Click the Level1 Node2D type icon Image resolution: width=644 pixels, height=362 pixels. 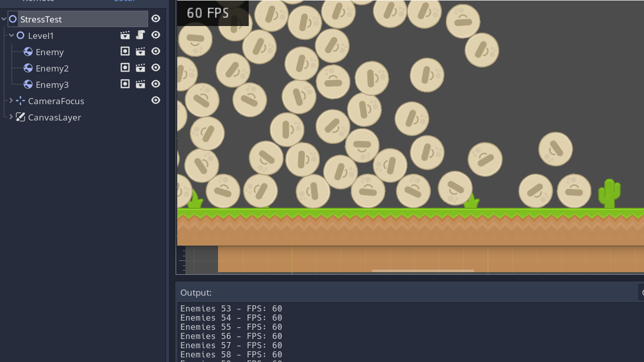20,36
